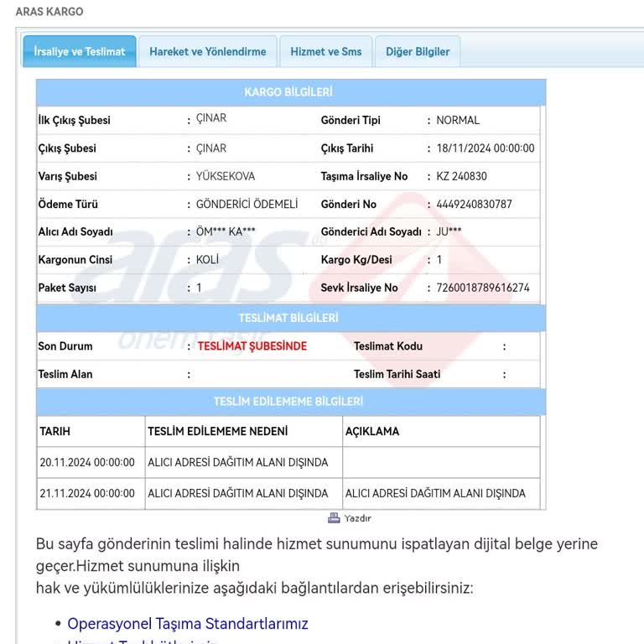This screenshot has width=644, height=644.
Task: Click the printer icon beside Yazdır
Action: click(334, 518)
